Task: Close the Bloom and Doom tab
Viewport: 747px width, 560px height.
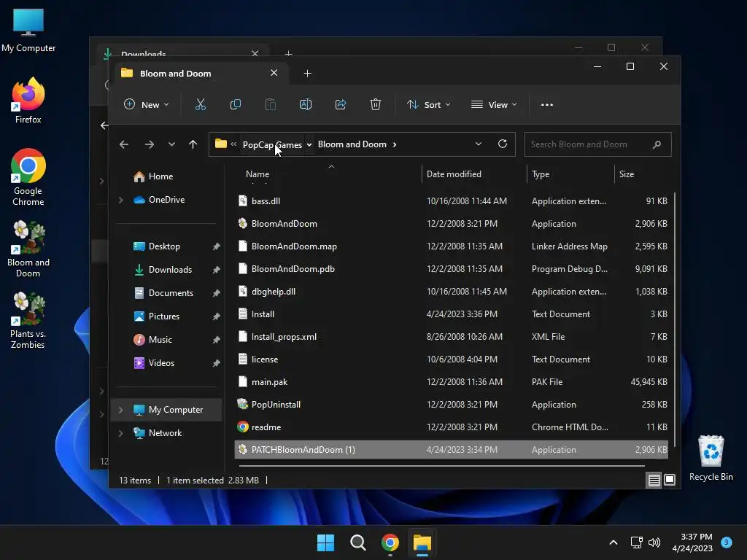Action: (274, 73)
